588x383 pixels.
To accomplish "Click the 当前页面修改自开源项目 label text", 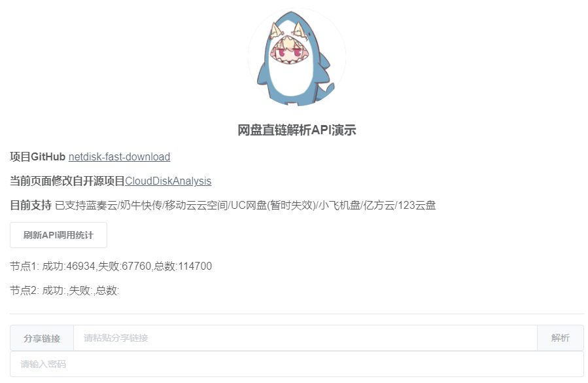I will 67,181.
